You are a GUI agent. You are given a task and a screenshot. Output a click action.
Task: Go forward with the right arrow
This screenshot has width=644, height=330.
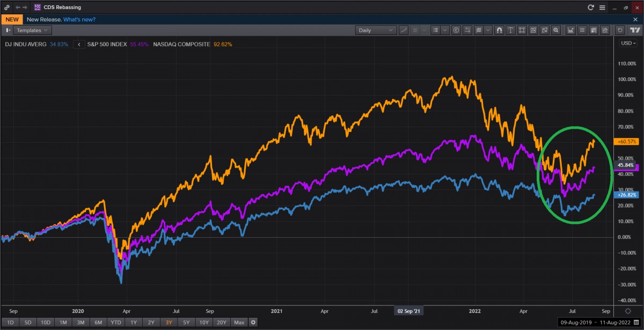click(x=25, y=8)
